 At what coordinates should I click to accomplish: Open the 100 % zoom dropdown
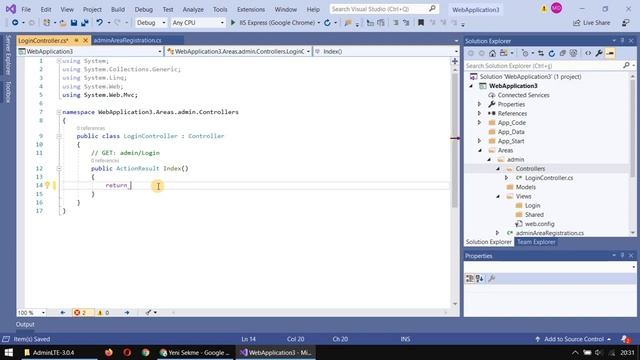31,312
